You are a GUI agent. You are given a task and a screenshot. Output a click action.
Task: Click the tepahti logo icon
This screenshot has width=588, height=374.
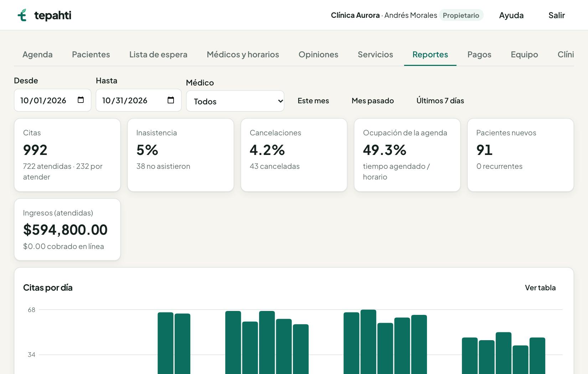pyautogui.click(x=22, y=15)
